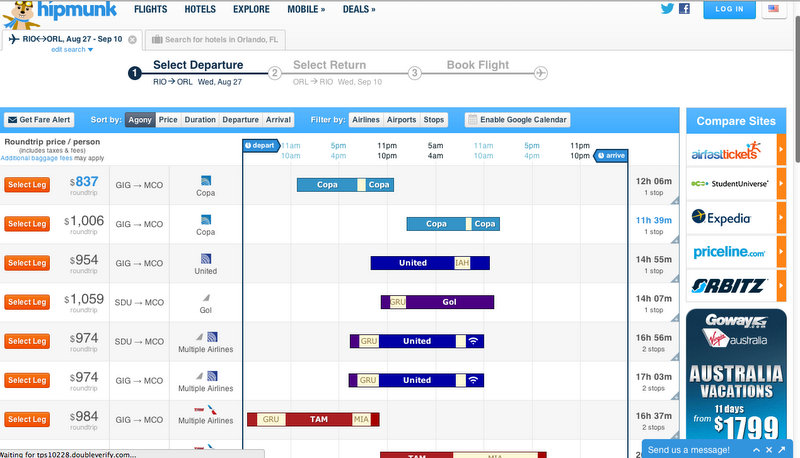Compare prices on priceline.com
The height and width of the screenshot is (458, 800).
click(x=736, y=251)
